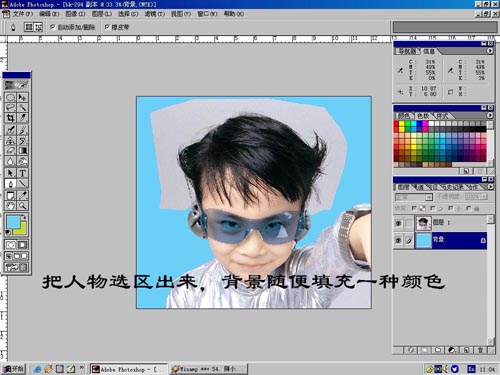Select the Path Component Selection arrow tool
Viewport: 500px width, 375px height.
(10, 173)
